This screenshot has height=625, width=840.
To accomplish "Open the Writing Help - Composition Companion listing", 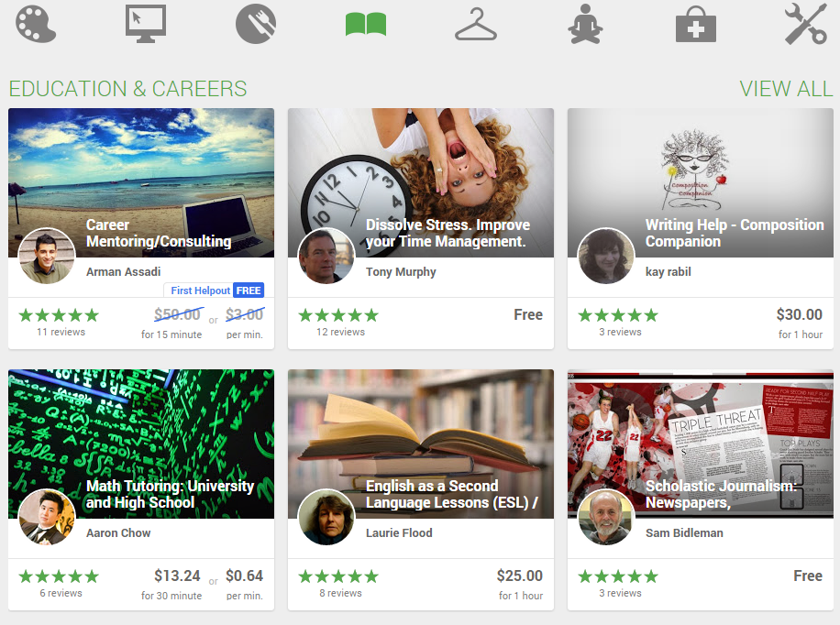I will pyautogui.click(x=731, y=232).
